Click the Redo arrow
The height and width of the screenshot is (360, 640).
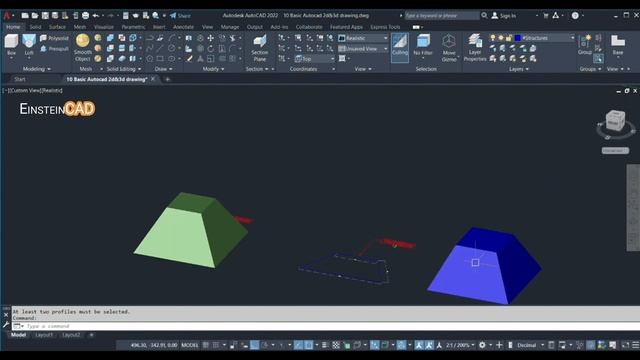point(110,16)
